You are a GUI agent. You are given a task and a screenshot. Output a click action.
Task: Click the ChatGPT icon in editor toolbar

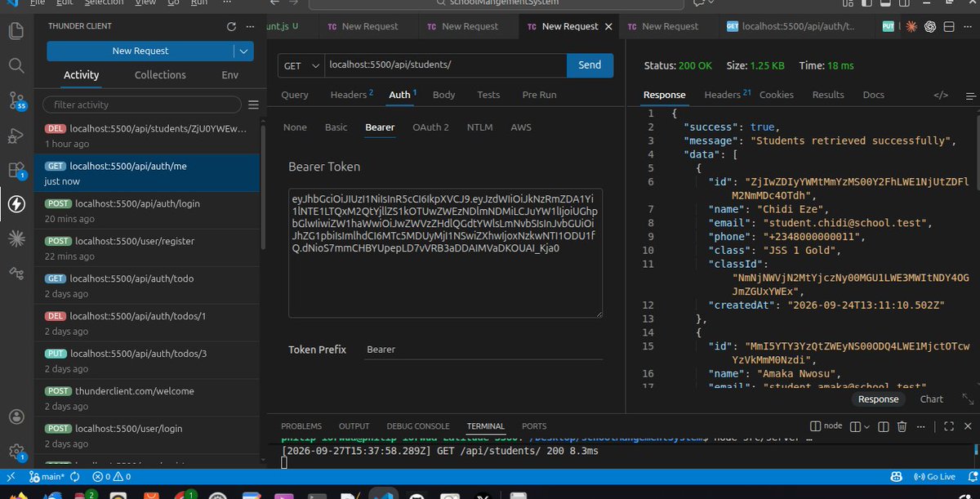(929, 26)
